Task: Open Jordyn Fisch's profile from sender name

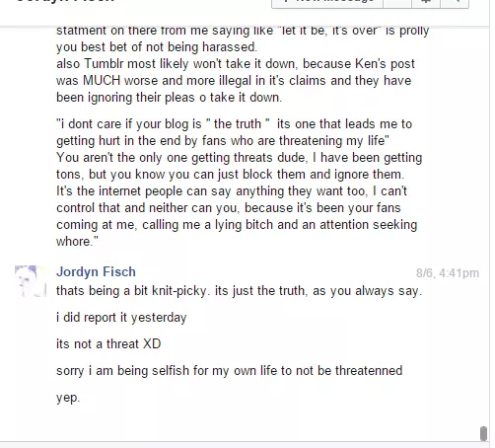Action: [x=96, y=271]
